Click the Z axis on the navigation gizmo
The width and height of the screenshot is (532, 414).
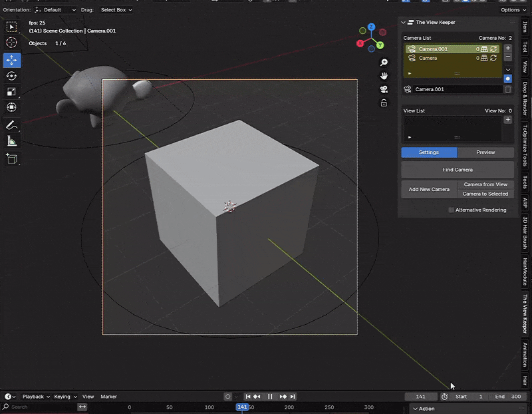pyautogui.click(x=372, y=27)
